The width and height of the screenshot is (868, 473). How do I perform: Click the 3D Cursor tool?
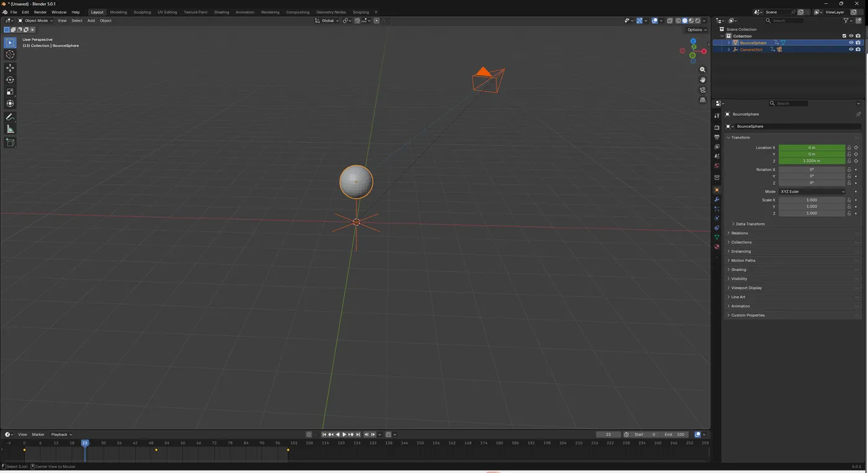click(10, 55)
